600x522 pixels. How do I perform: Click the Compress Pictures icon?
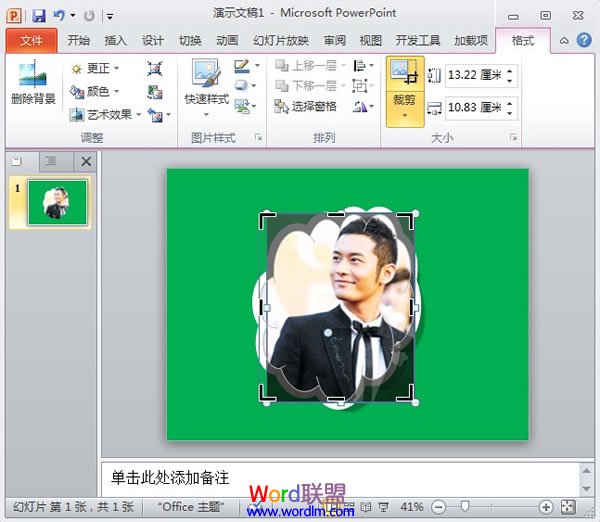155,69
